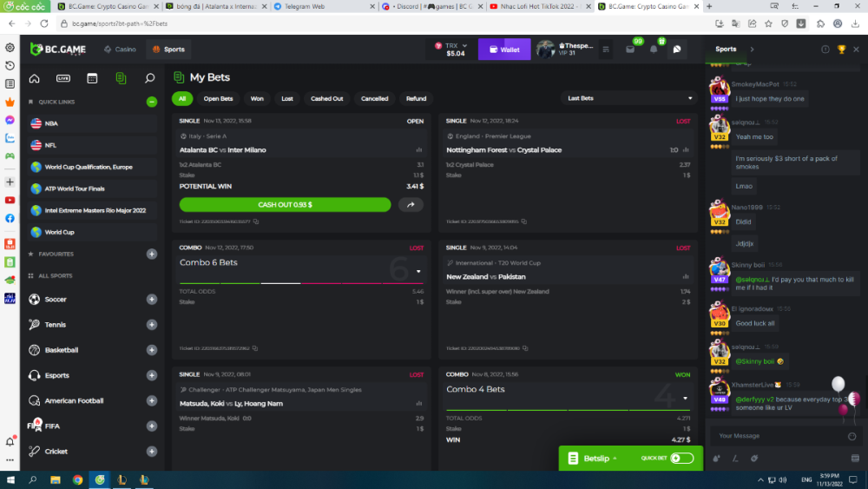Image resolution: width=868 pixels, height=489 pixels.
Task: Open the Live events icon in sidebar
Action: 63,78
